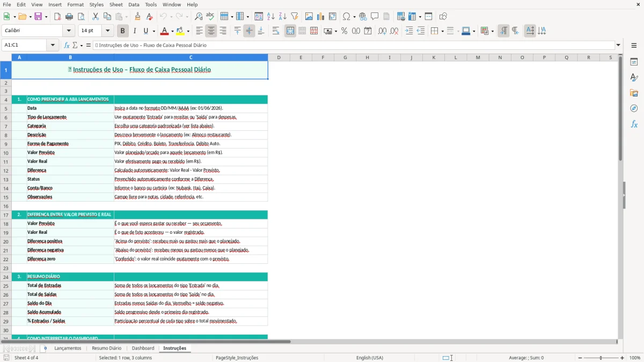The width and height of the screenshot is (644, 362).
Task: Open the Sheet menu
Action: 116,4
